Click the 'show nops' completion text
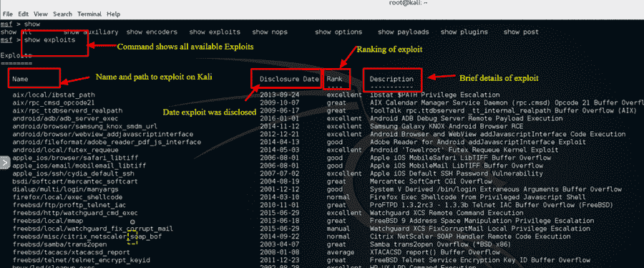This screenshot has width=644, height=268. coord(270,32)
